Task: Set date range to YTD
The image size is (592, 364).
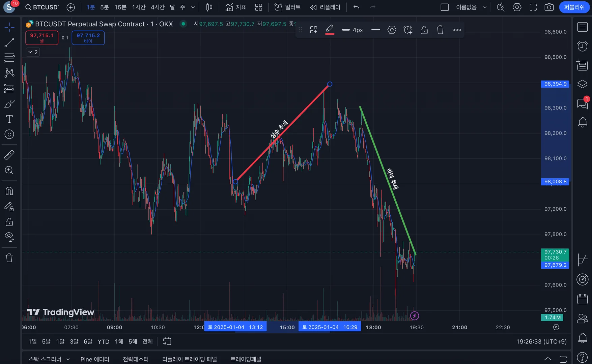Action: (103, 341)
